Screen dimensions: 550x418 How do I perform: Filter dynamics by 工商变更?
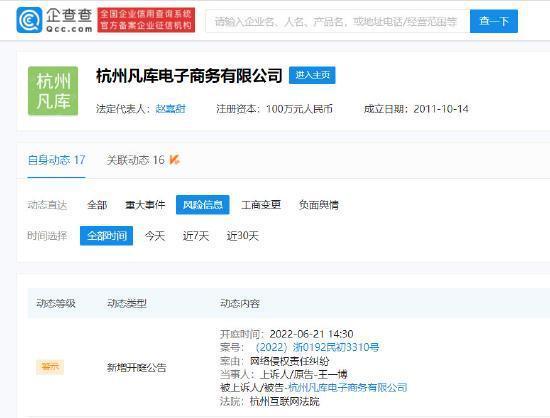pyautogui.click(x=261, y=205)
